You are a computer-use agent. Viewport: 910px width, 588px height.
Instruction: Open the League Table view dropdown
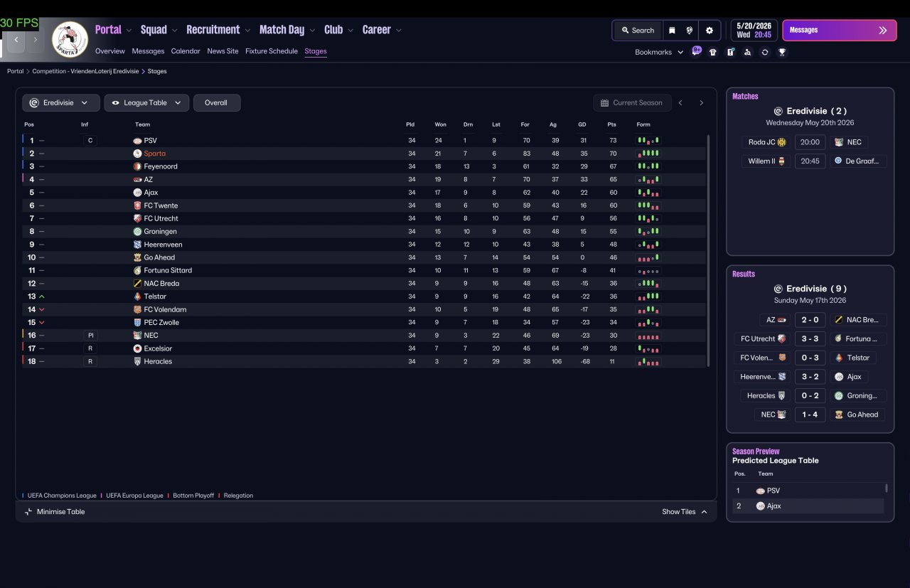point(147,103)
